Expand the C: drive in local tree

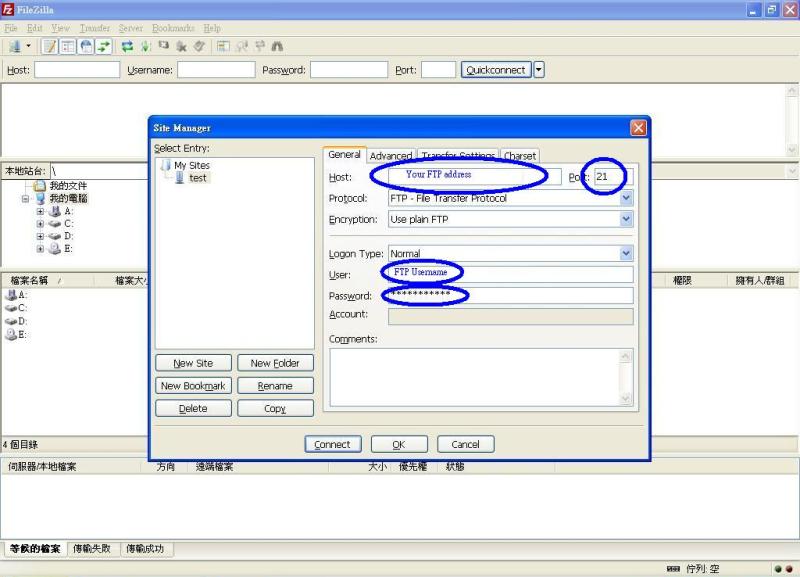coord(40,223)
